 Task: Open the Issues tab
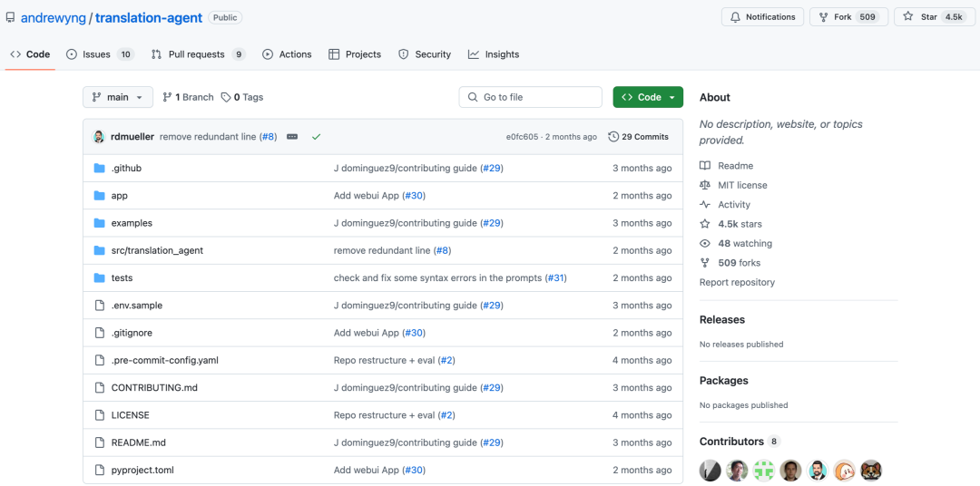100,54
